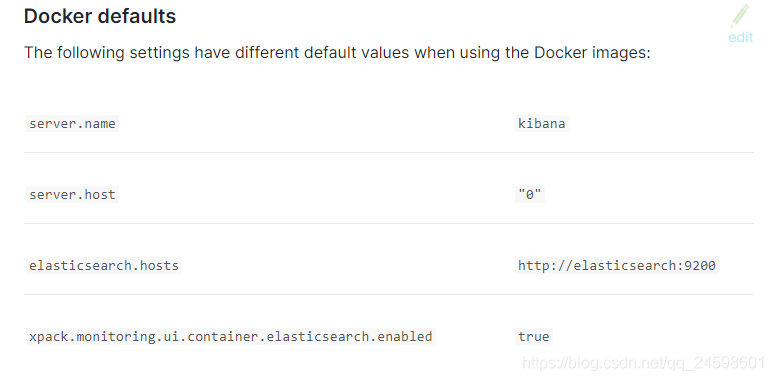This screenshot has height=381, width=773.
Task: Click the divider line below server.host row
Action: click(x=388, y=223)
